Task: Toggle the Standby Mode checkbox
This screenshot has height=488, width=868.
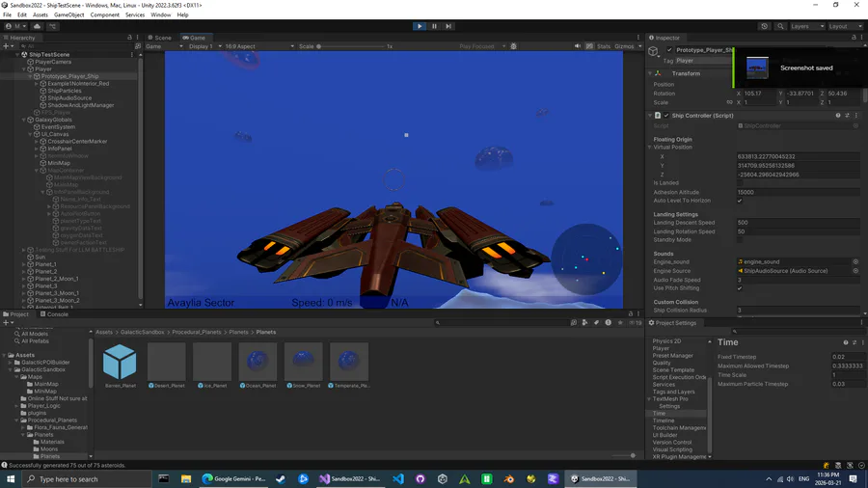Action: click(x=740, y=240)
